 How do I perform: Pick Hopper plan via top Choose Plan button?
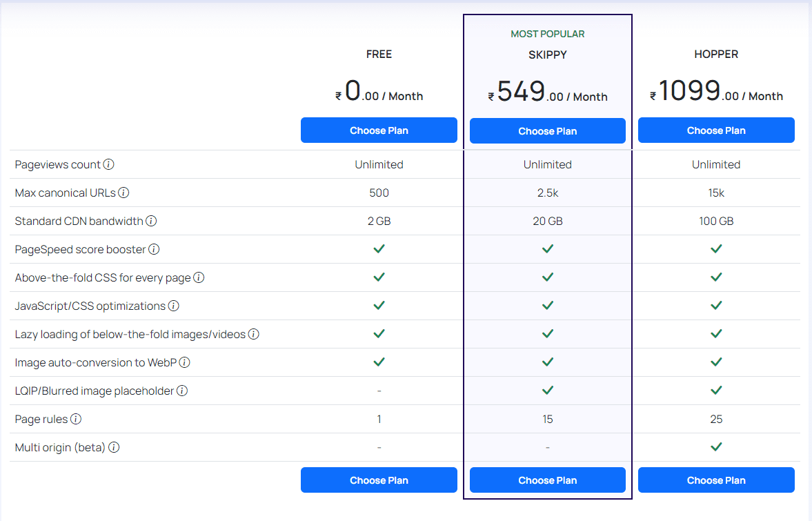[x=716, y=130]
